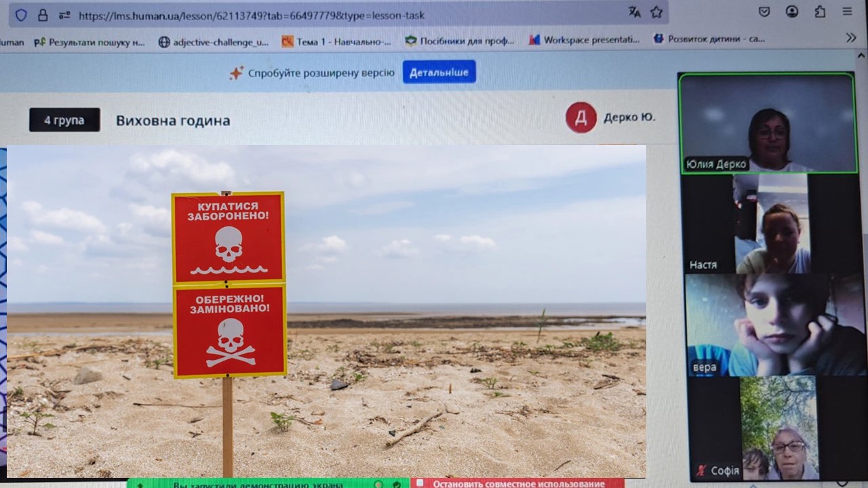868x488 pixels.
Task: Select the 'вера' participant video tile
Action: point(775,325)
